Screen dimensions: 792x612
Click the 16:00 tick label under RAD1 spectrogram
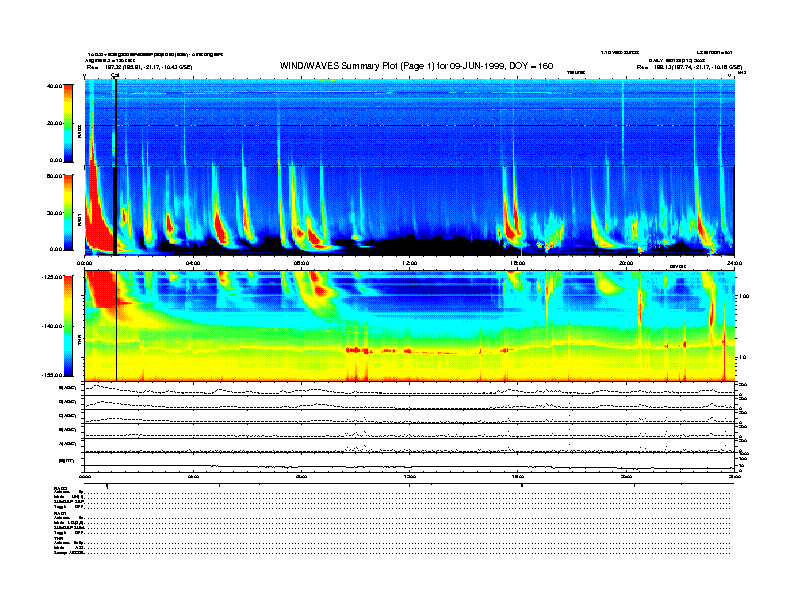tap(518, 263)
